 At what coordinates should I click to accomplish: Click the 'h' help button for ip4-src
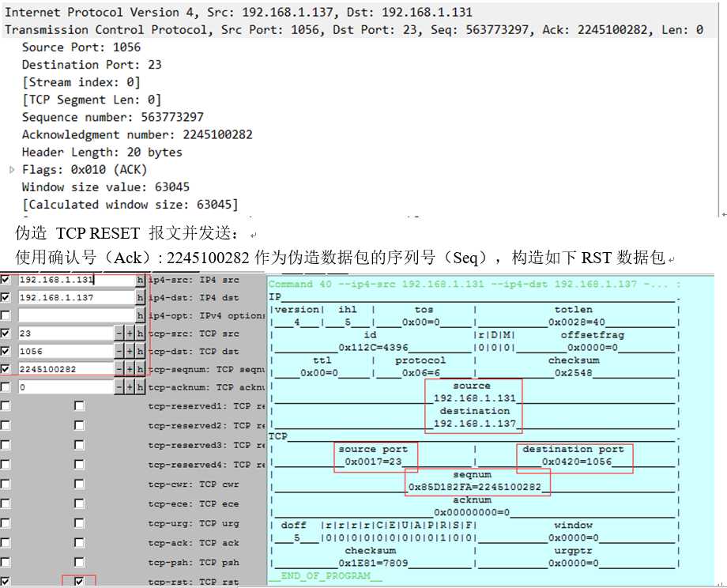click(x=141, y=280)
